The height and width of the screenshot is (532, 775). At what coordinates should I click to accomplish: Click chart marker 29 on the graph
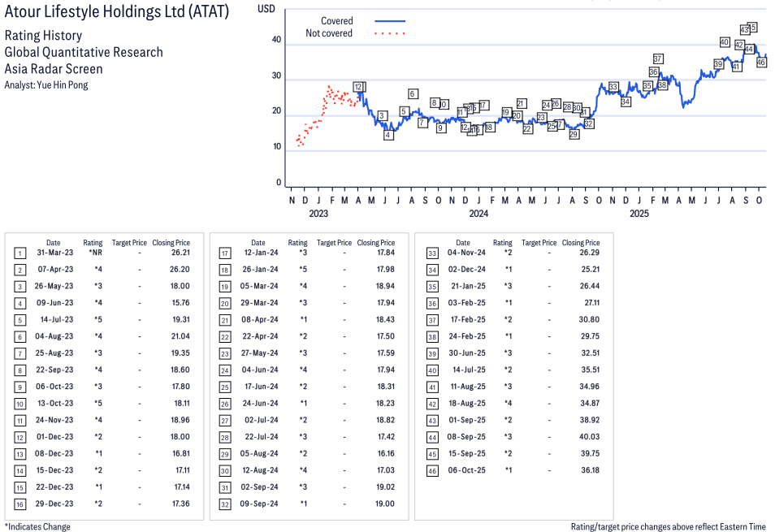pos(574,135)
